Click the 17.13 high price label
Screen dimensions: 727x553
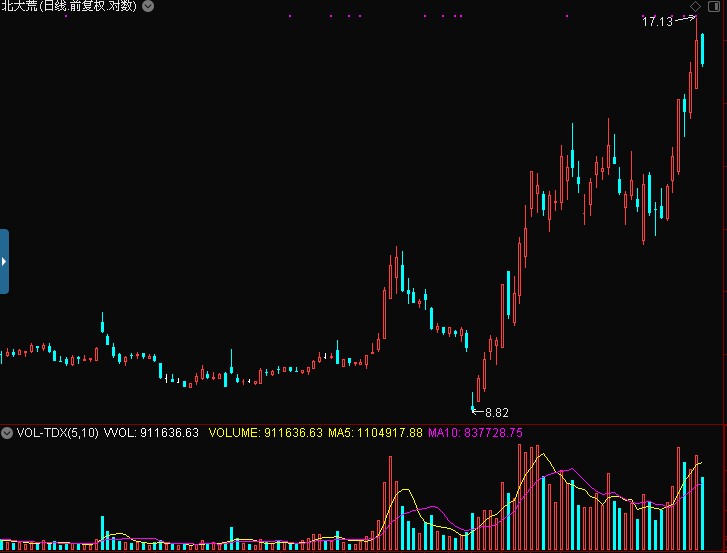pos(657,21)
